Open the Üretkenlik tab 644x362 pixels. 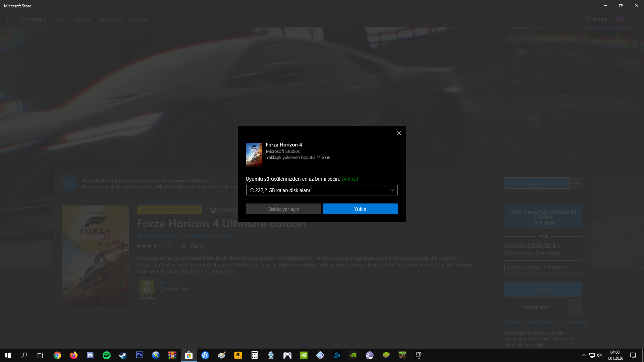click(x=111, y=19)
